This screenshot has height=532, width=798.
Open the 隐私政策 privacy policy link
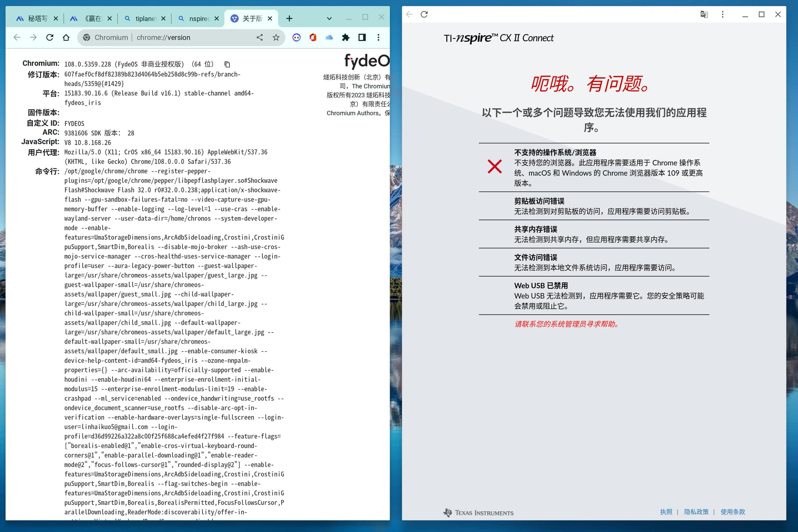(x=696, y=512)
